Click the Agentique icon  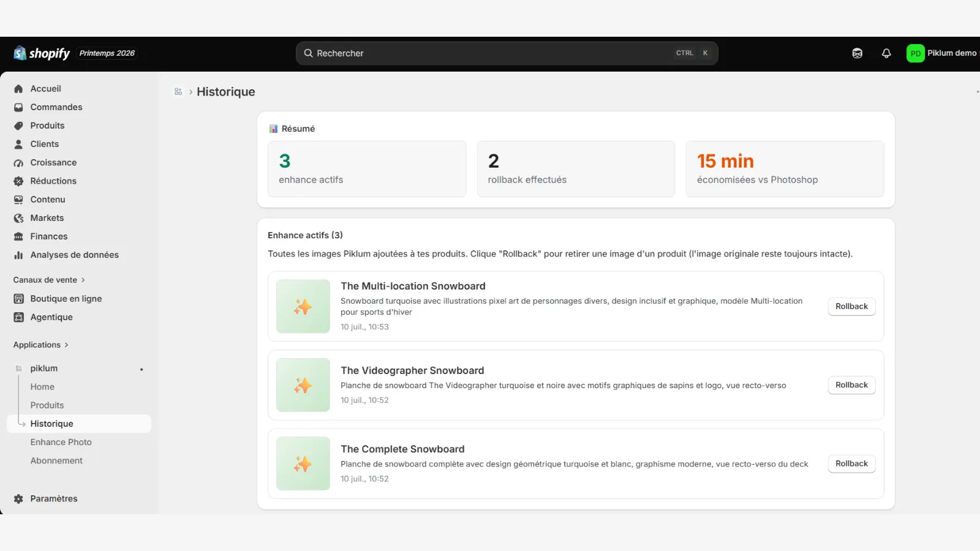point(18,317)
